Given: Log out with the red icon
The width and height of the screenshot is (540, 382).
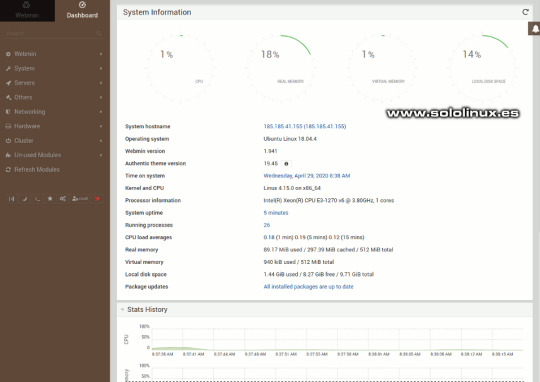Looking at the screenshot, I should [x=98, y=199].
